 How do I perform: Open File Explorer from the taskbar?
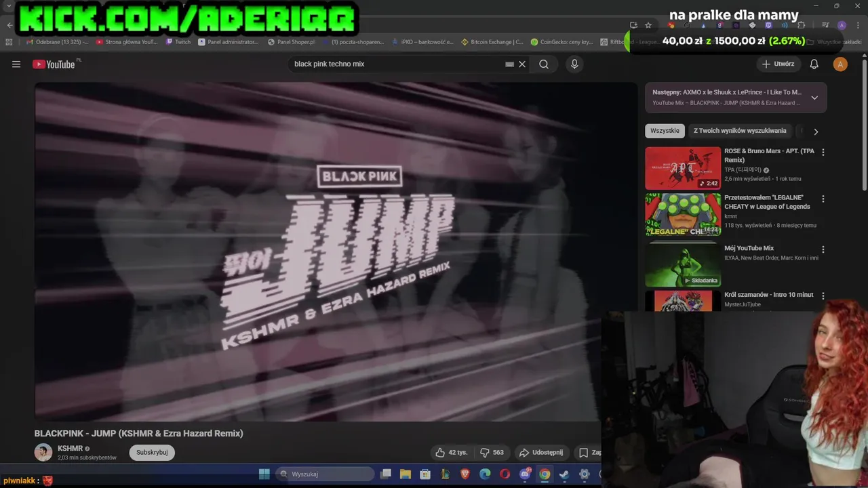(406, 474)
